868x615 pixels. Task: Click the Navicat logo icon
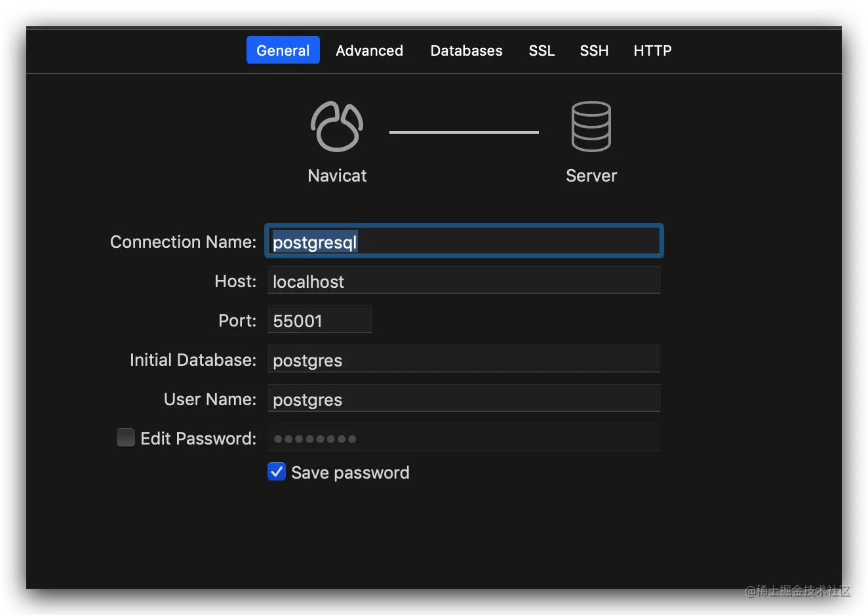pos(336,127)
